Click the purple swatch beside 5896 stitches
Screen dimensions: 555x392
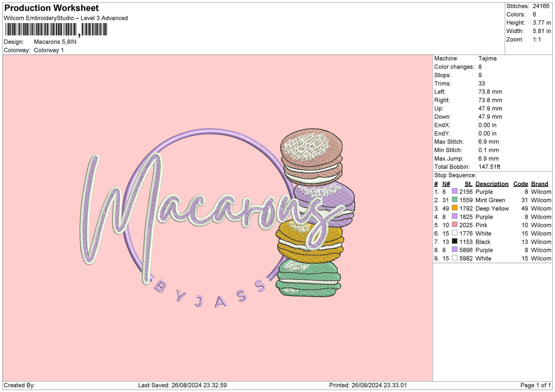[454, 250]
